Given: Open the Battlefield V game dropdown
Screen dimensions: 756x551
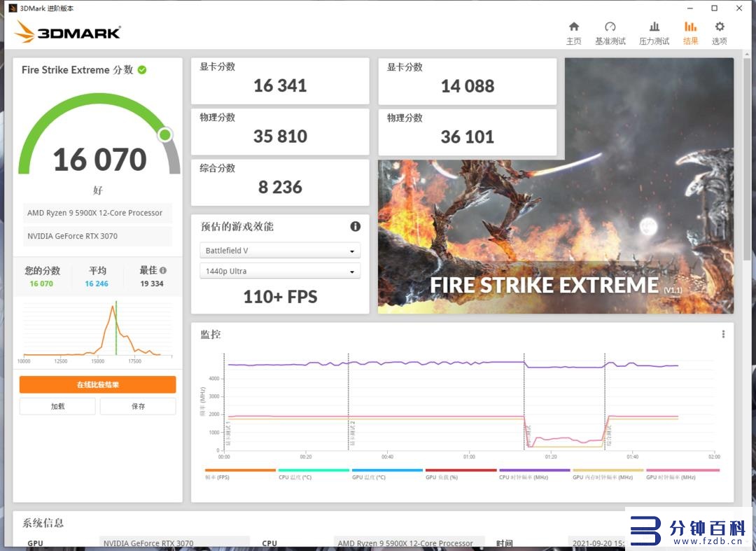Looking at the screenshot, I should [x=280, y=251].
